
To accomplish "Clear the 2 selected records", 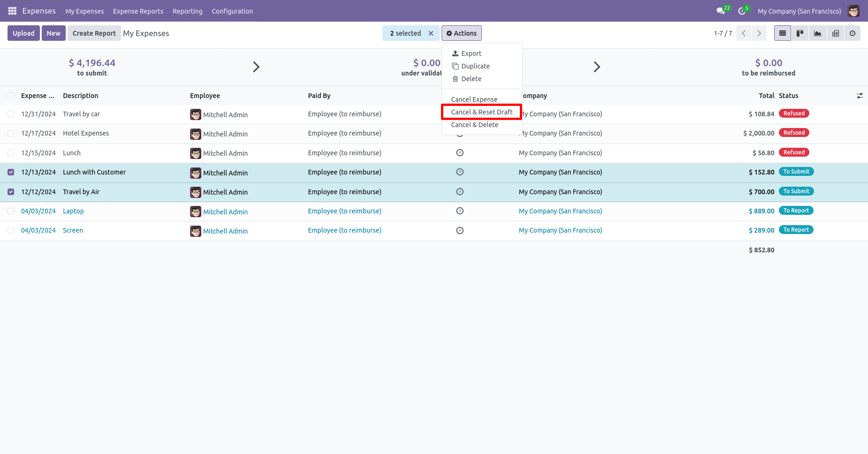I will (x=431, y=33).
